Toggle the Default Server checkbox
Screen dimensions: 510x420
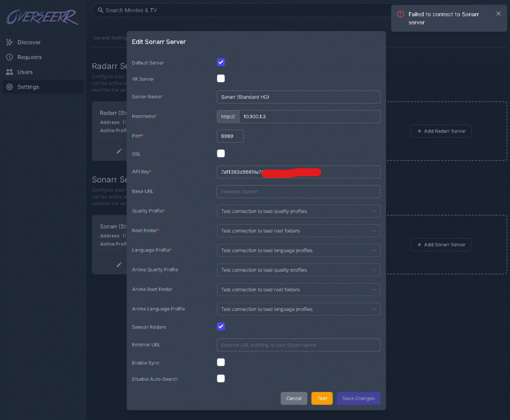pyautogui.click(x=221, y=62)
